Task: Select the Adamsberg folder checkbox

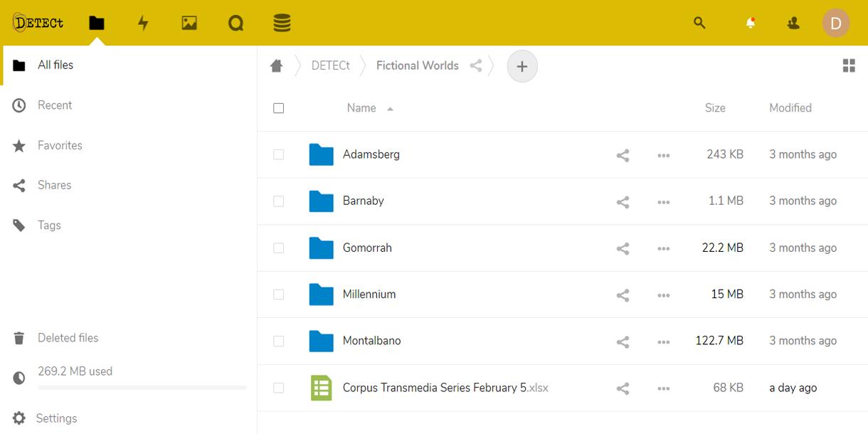Action: [x=279, y=154]
